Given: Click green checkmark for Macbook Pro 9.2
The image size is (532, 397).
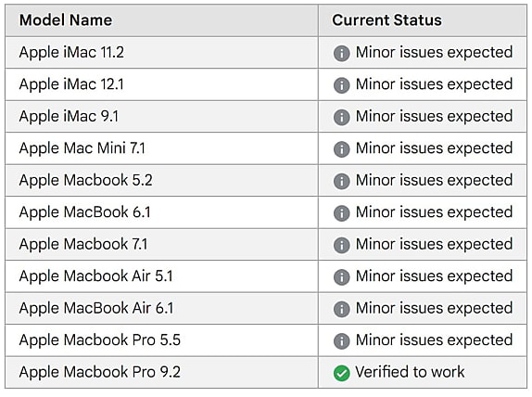Looking at the screenshot, I should pos(341,373).
